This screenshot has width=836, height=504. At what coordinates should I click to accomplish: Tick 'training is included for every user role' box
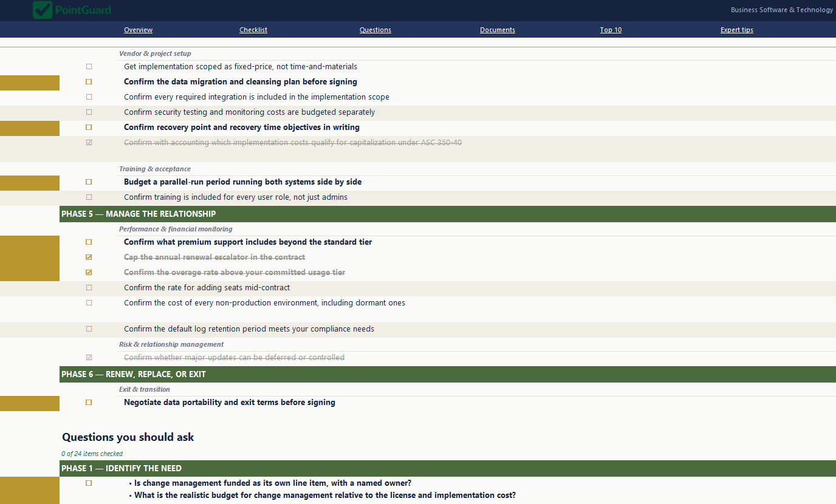point(89,197)
